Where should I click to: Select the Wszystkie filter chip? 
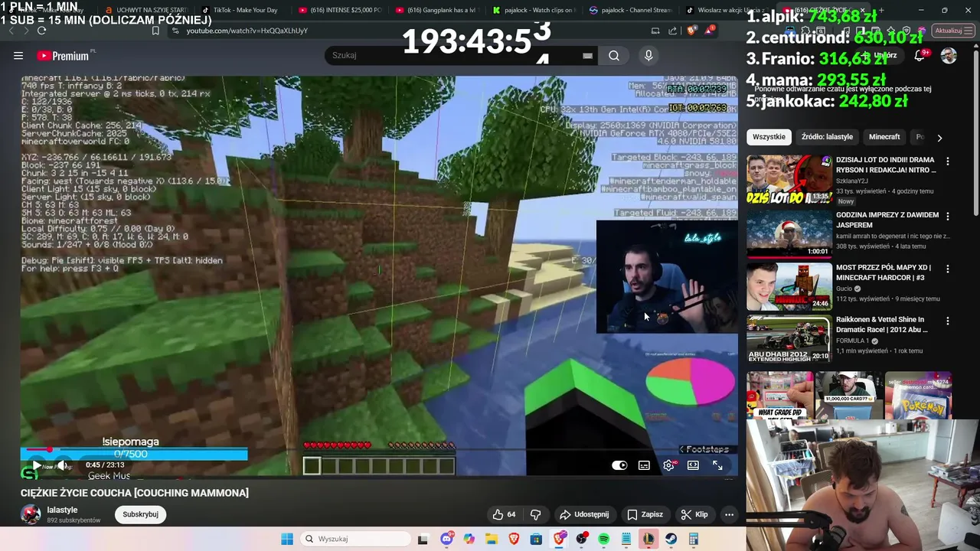click(x=769, y=137)
